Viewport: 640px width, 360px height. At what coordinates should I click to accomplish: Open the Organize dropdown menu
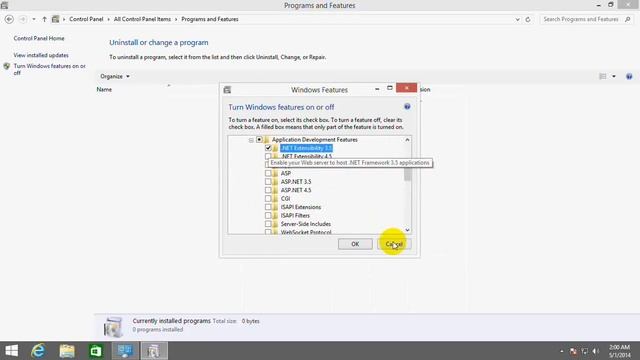point(115,76)
